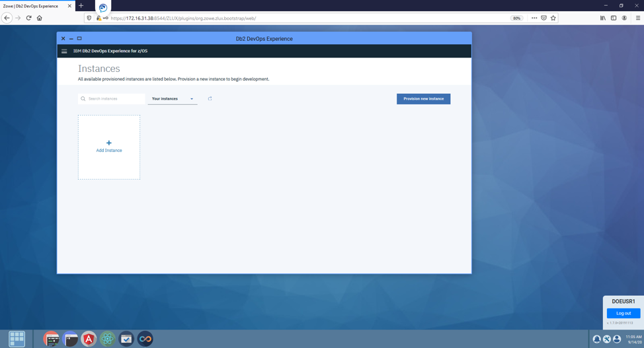Viewport: 644px width, 348px height.
Task: Maximize the Db2 DevOps Experience window
Action: (79, 38)
